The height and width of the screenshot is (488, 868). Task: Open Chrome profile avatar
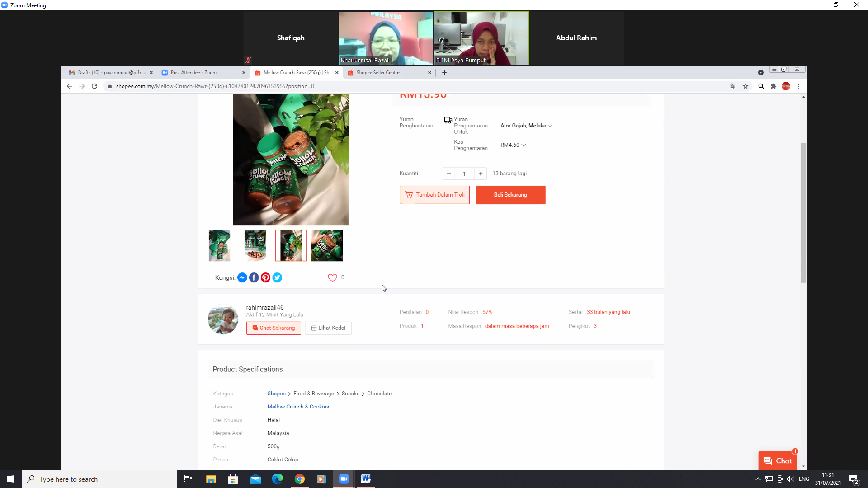pyautogui.click(x=786, y=86)
